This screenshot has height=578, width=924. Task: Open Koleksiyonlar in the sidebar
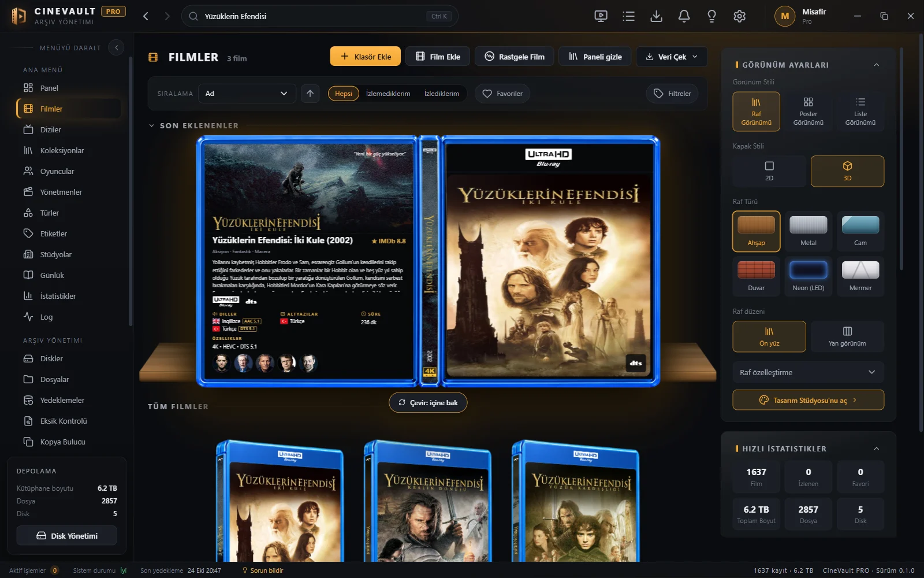[x=68, y=150]
